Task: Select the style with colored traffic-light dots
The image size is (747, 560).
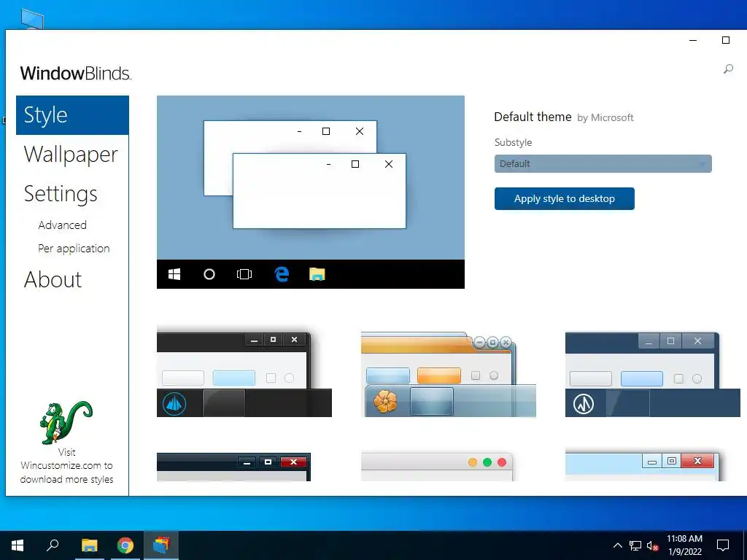Action: click(x=437, y=467)
